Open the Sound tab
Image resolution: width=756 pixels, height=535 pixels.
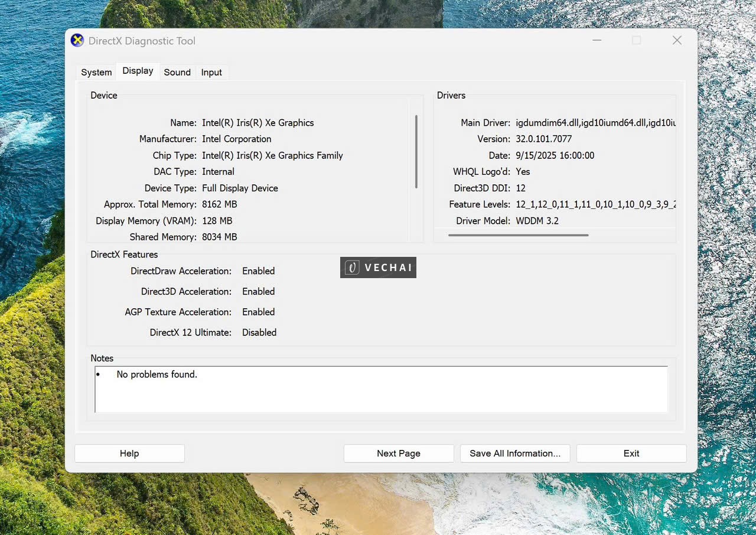coord(177,72)
